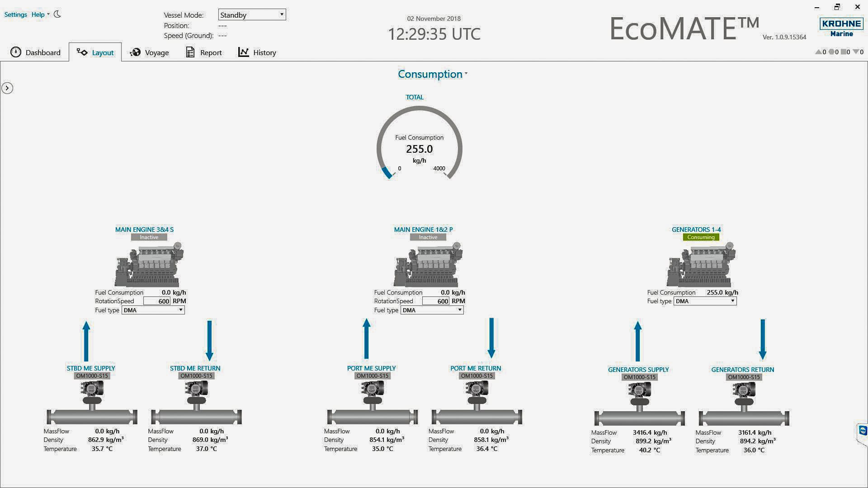Open the Layout tab

(95, 52)
